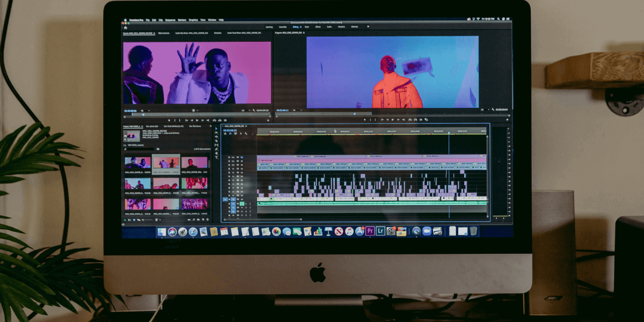Open Premiere Pro from the Dock
Viewport: 644px width, 322px height.
coord(370,231)
